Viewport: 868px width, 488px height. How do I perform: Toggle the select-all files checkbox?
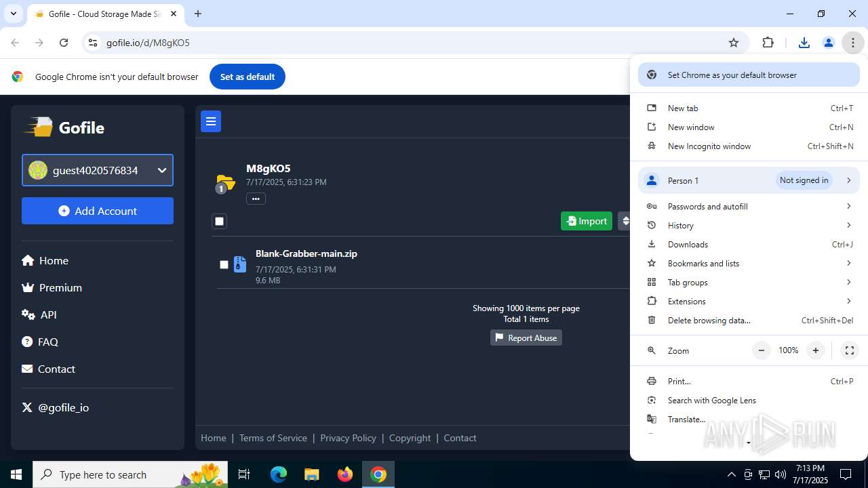219,221
